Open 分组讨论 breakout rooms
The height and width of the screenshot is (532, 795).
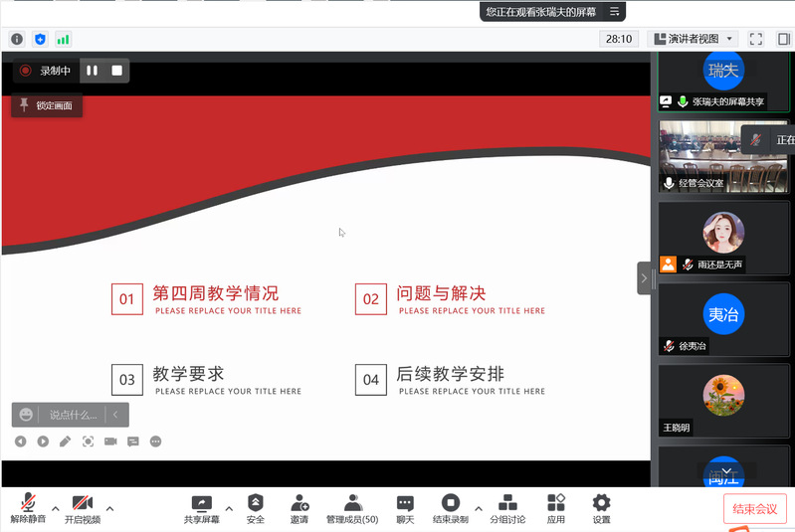(507, 503)
